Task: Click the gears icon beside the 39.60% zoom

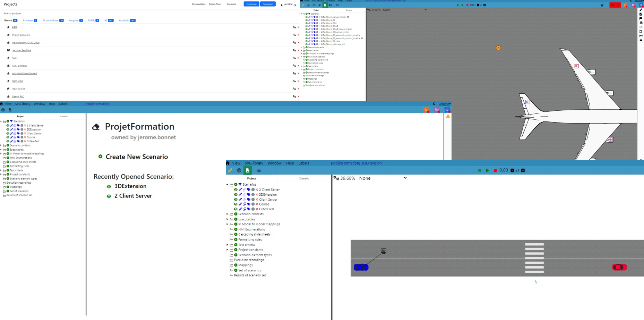Action: (336, 178)
